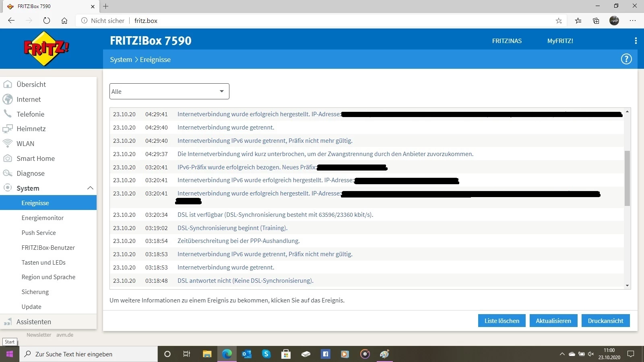644x362 pixels.
Task: Click event 'Zeitüberschreitung bei der PPP-Aushandlung.'
Action: click(238, 241)
